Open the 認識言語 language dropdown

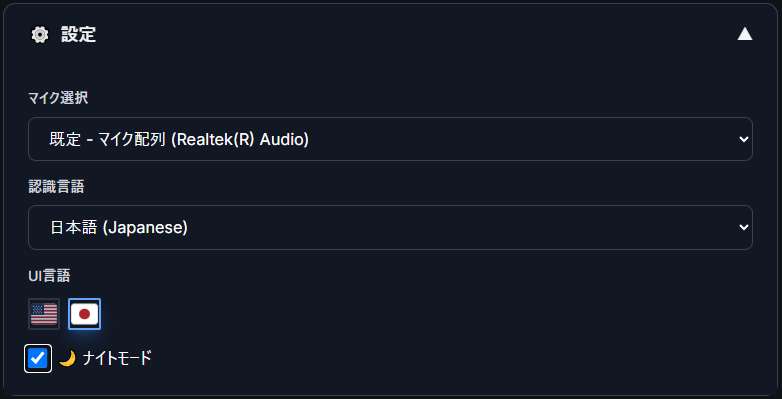coord(390,227)
